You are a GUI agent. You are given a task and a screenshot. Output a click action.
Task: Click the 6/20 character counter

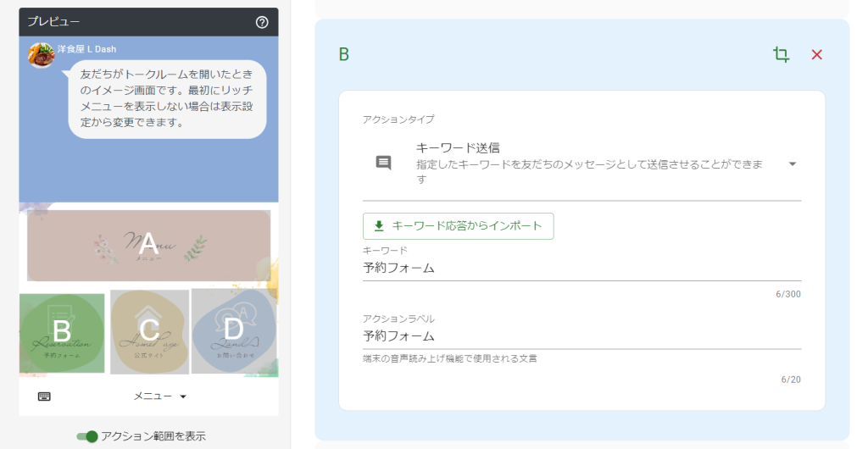(791, 380)
